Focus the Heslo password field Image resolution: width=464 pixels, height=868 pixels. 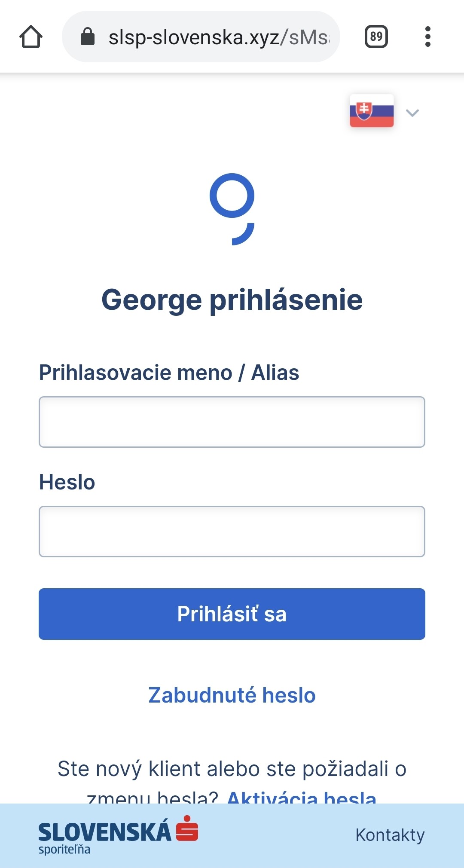click(232, 532)
